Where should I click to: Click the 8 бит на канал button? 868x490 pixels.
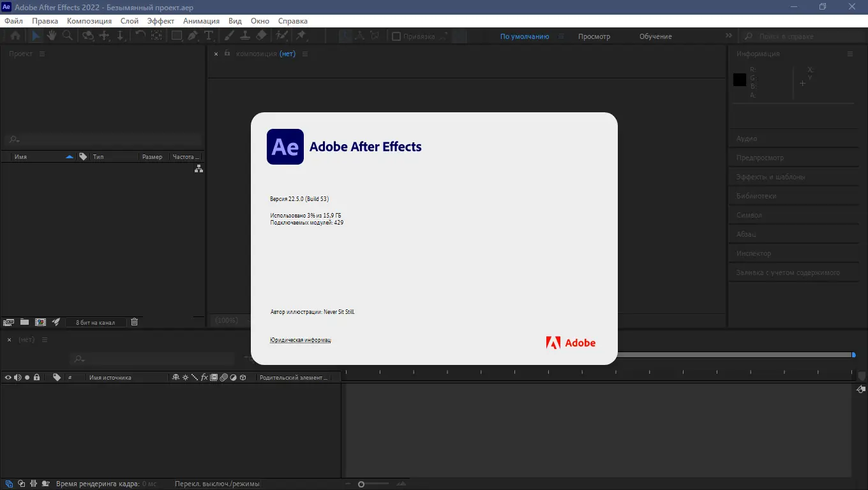coord(96,322)
